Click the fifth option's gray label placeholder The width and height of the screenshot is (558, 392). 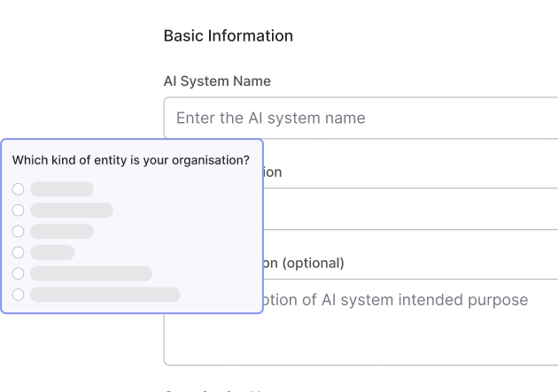[90, 273]
